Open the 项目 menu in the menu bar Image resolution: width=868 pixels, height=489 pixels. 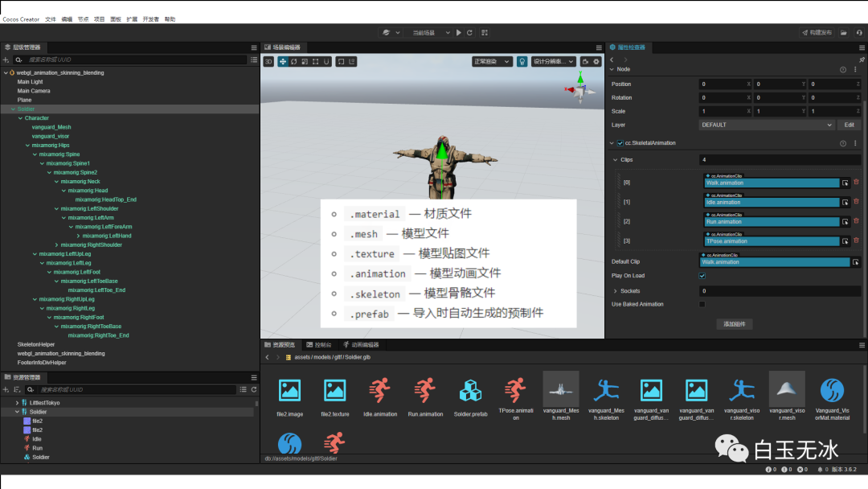(x=100, y=18)
